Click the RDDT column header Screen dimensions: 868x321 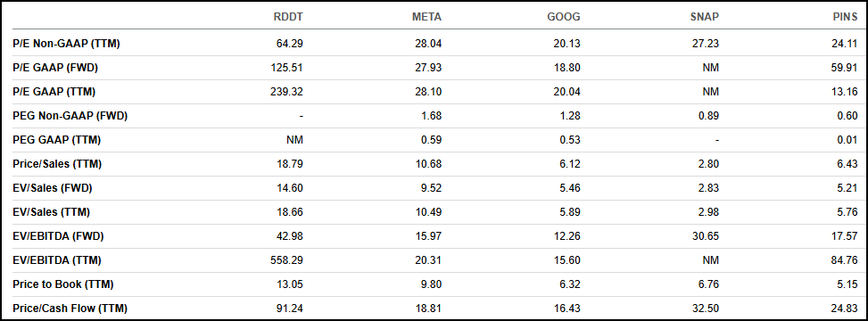288,17
